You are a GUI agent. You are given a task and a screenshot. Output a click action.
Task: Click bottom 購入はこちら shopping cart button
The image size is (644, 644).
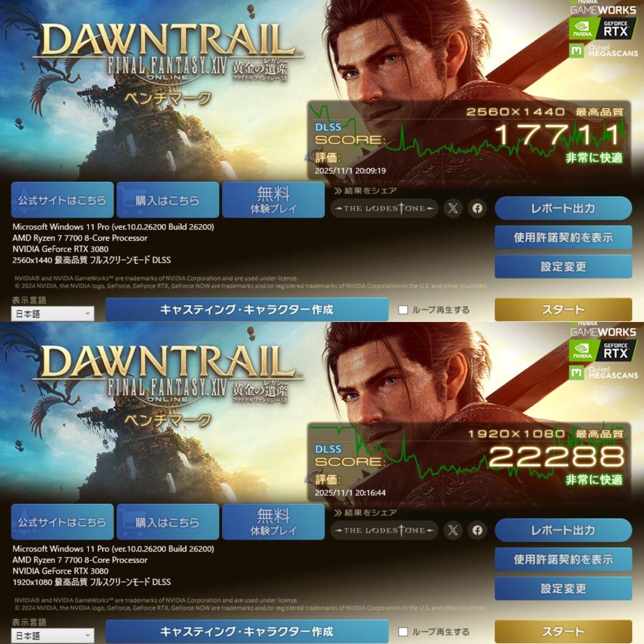click(x=168, y=522)
